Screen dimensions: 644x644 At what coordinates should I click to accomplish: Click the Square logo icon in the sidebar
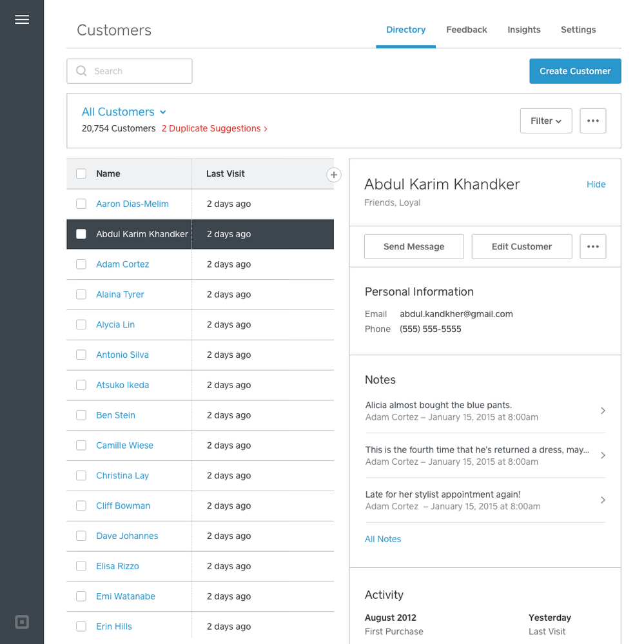[x=22, y=622]
